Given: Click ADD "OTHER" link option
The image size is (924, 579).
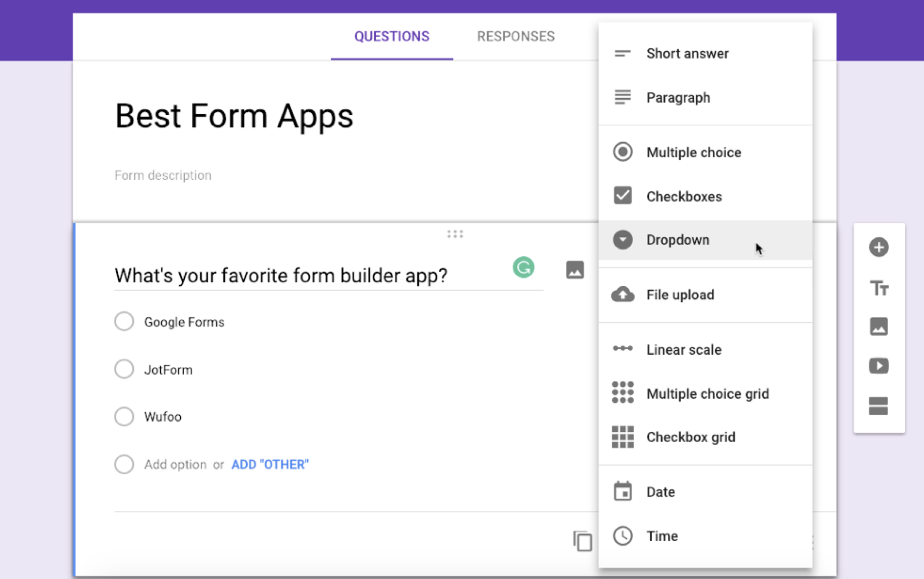Looking at the screenshot, I should (x=269, y=464).
